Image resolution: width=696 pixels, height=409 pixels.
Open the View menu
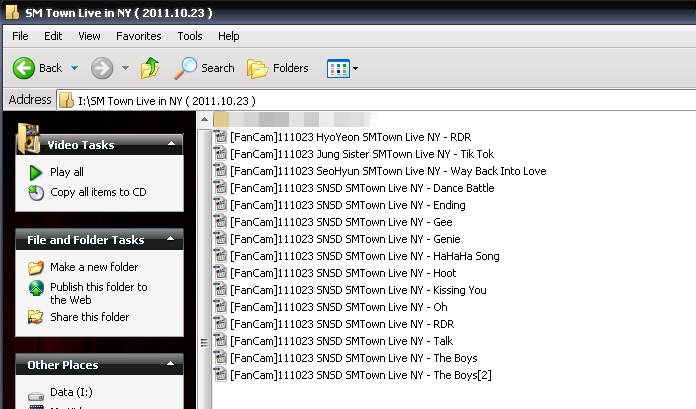(x=89, y=36)
